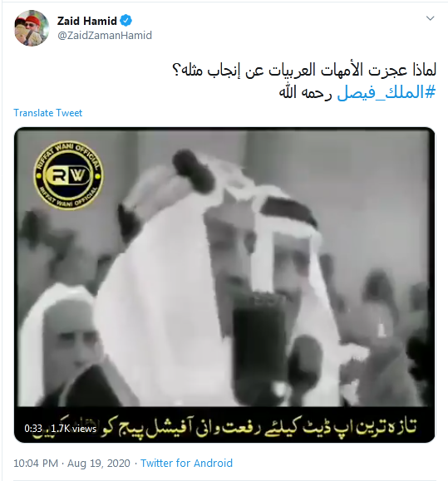Click the Arabic tweet text line

(303, 71)
